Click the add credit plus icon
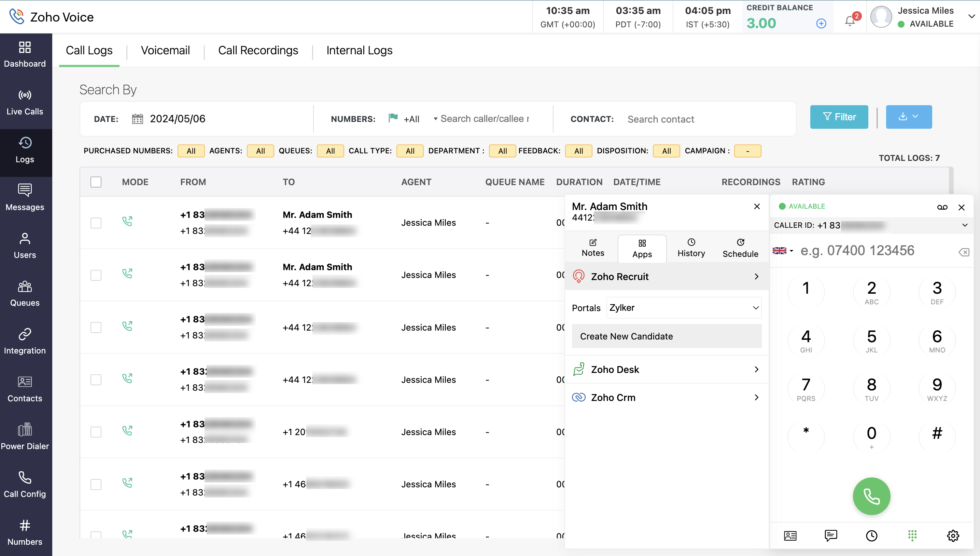 tap(821, 24)
